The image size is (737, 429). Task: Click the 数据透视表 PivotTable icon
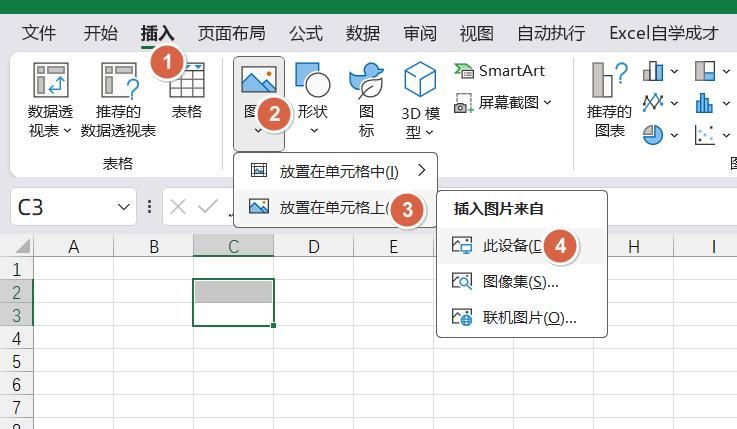click(x=51, y=80)
